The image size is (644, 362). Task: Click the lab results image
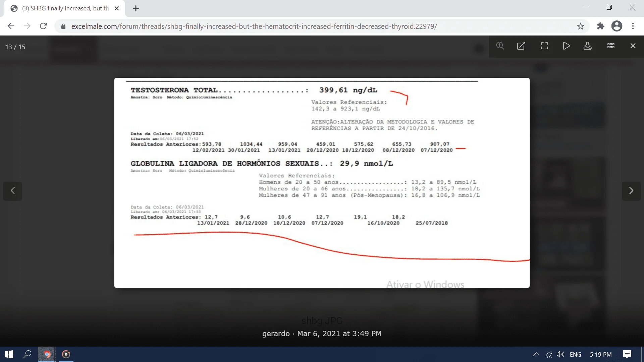(x=322, y=183)
